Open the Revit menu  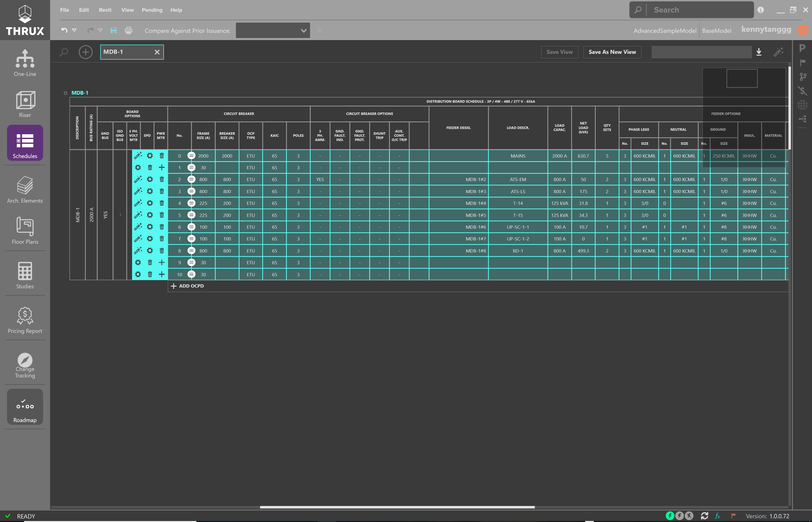[x=105, y=10]
